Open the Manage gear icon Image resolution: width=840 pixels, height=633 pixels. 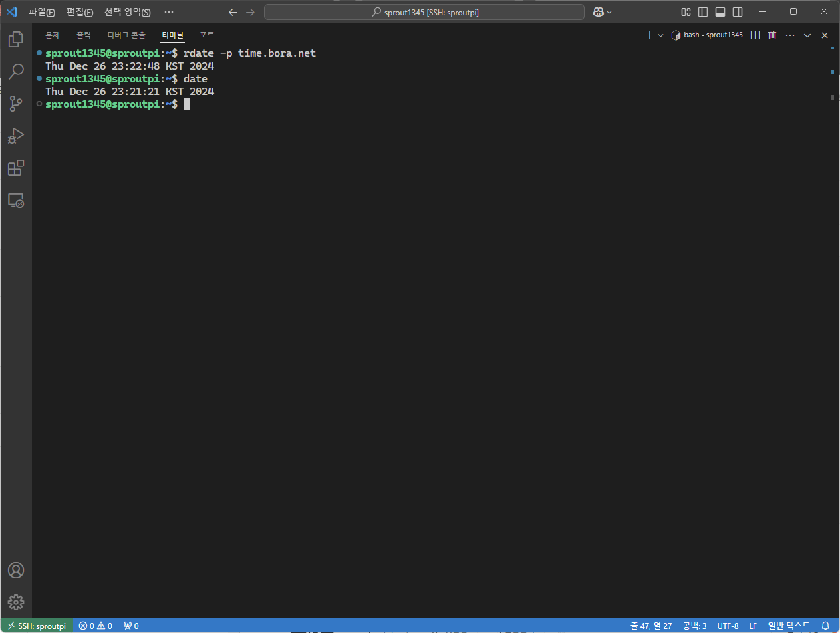click(x=16, y=602)
